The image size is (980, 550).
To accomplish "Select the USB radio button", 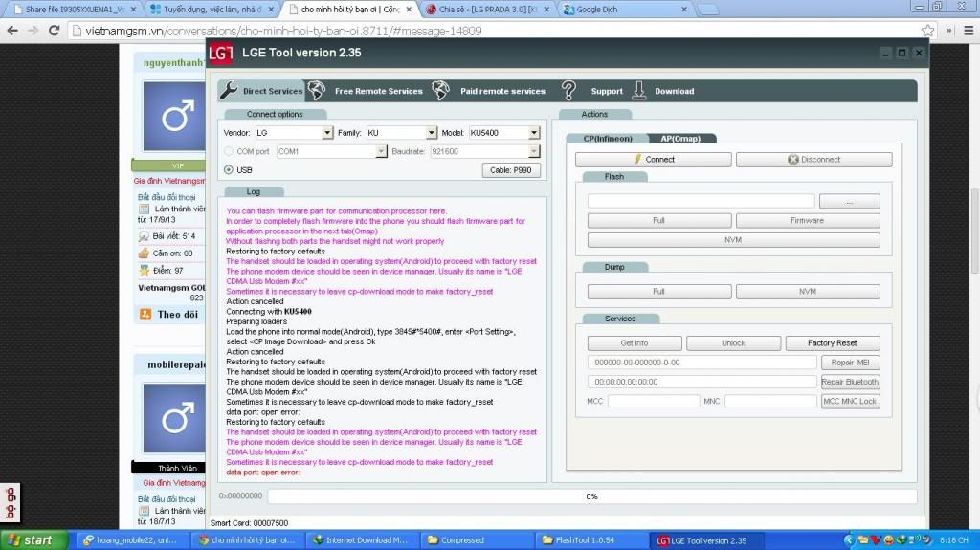I will click(x=229, y=170).
